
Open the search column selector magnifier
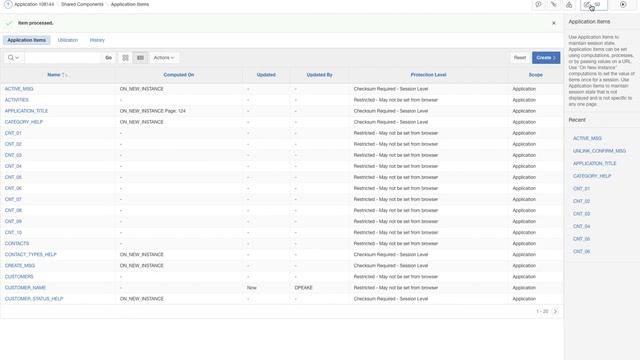point(13,58)
